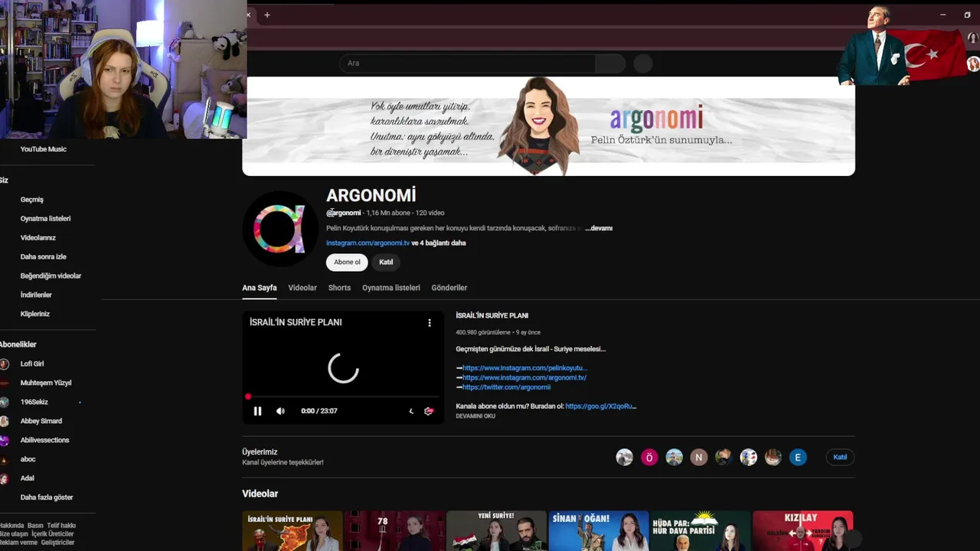
Task: Open Lofi Girl channel avatar in subscriptions
Action: point(5,364)
